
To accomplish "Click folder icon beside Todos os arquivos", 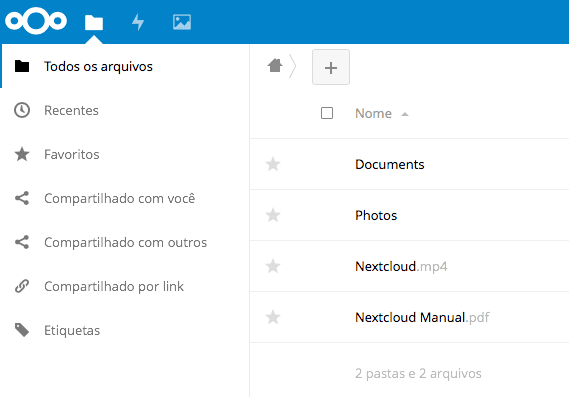I will click(22, 66).
